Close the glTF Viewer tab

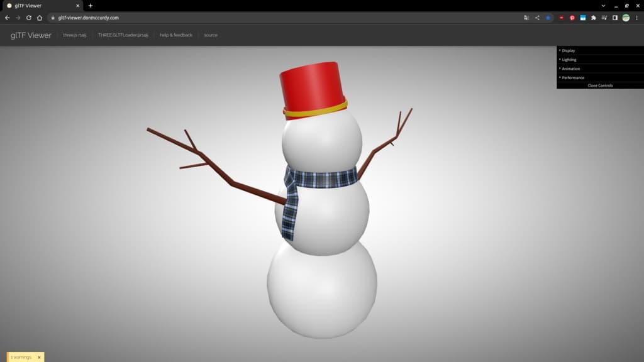pos(77,6)
